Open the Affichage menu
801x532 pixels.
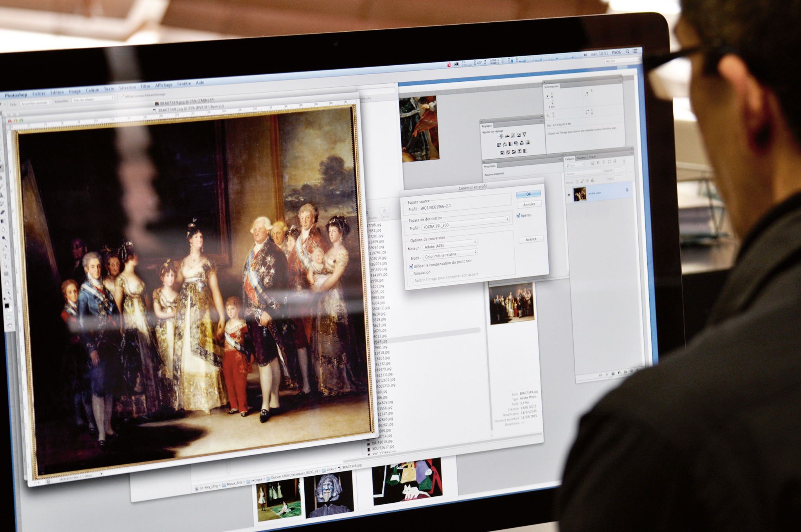pos(164,85)
